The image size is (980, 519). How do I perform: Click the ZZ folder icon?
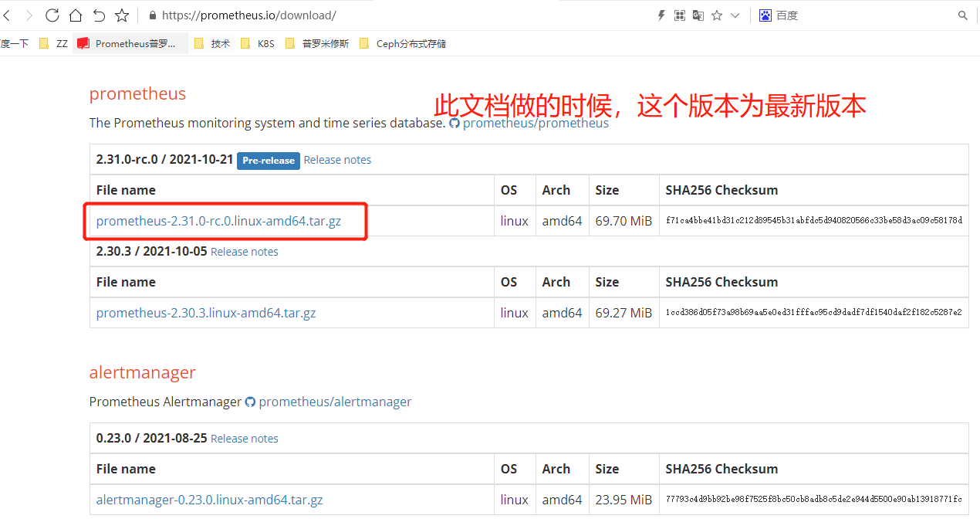click(44, 43)
